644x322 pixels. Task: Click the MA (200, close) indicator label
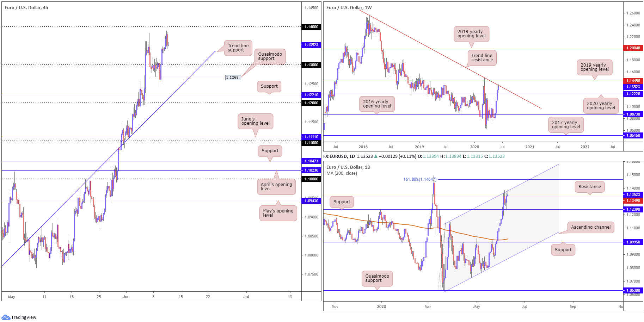(x=342, y=173)
